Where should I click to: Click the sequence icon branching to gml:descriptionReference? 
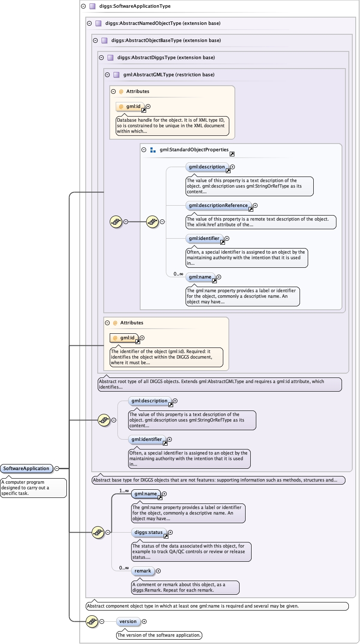point(153,222)
